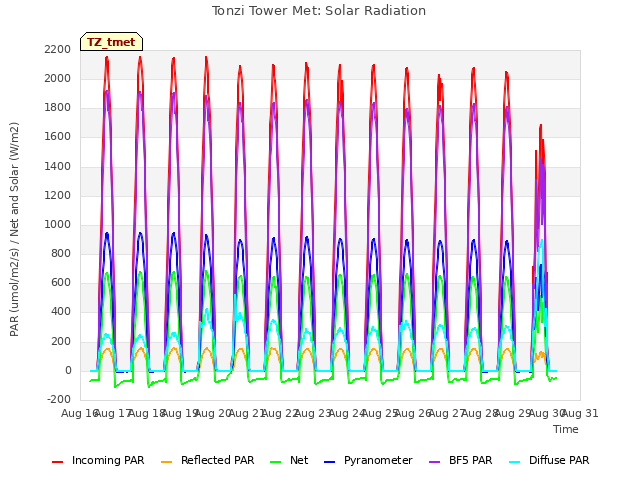Viewport: 640px width, 480px height.
Task: Click the chart title Tonzi Tower Met
Action: 319,11
